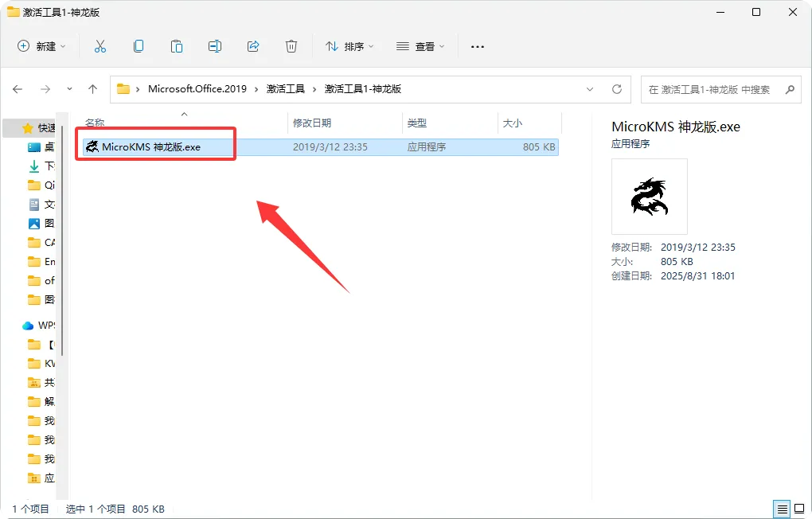Click the 应用程序 type cell in file row
The height and width of the screenshot is (519, 812).
point(426,146)
